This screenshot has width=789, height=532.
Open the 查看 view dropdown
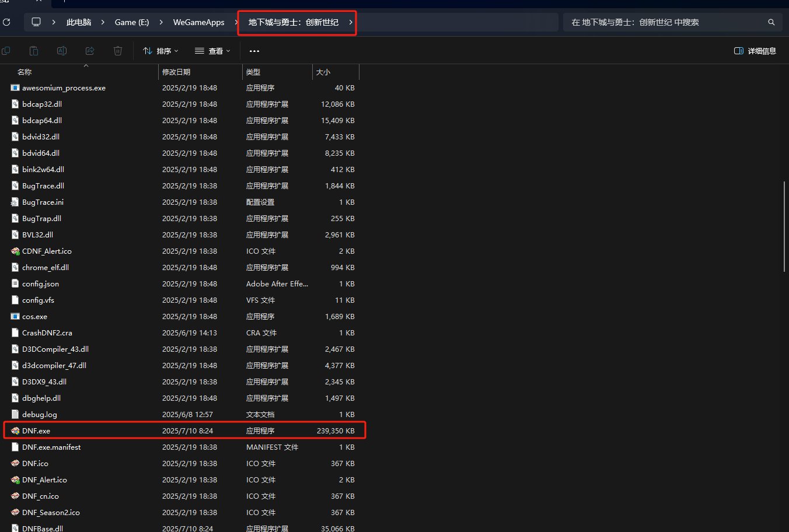click(x=212, y=51)
